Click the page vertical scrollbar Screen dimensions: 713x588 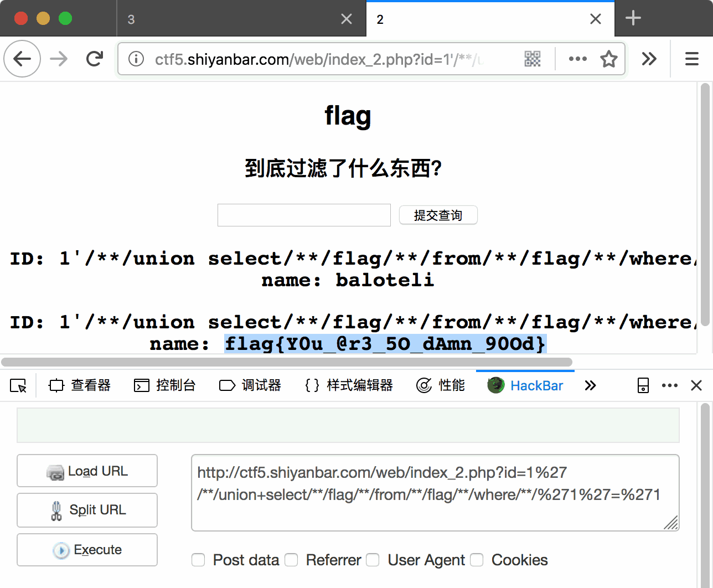(x=705, y=205)
